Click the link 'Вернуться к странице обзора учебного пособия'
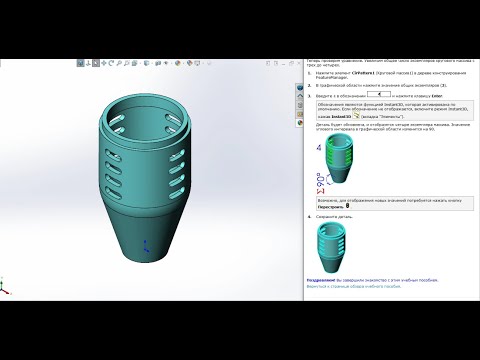This screenshot has width=480, height=360. click(354, 286)
